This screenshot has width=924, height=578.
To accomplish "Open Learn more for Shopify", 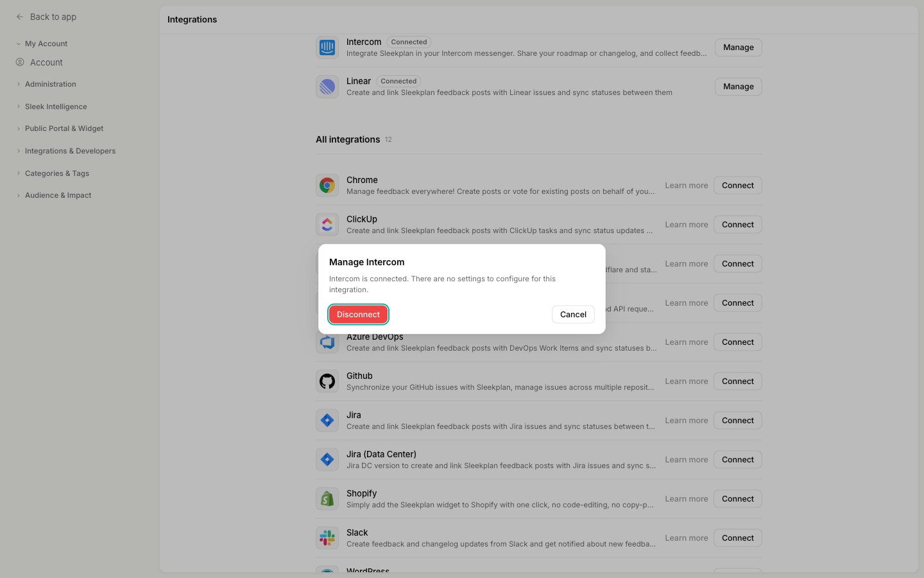I will pyautogui.click(x=687, y=499).
